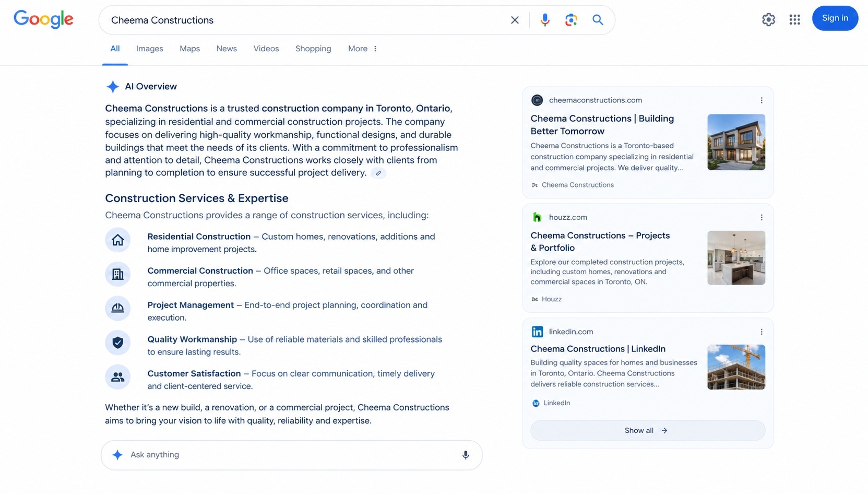The height and width of the screenshot is (494, 868).
Task: Click the Commercial Construction building icon
Action: point(118,274)
